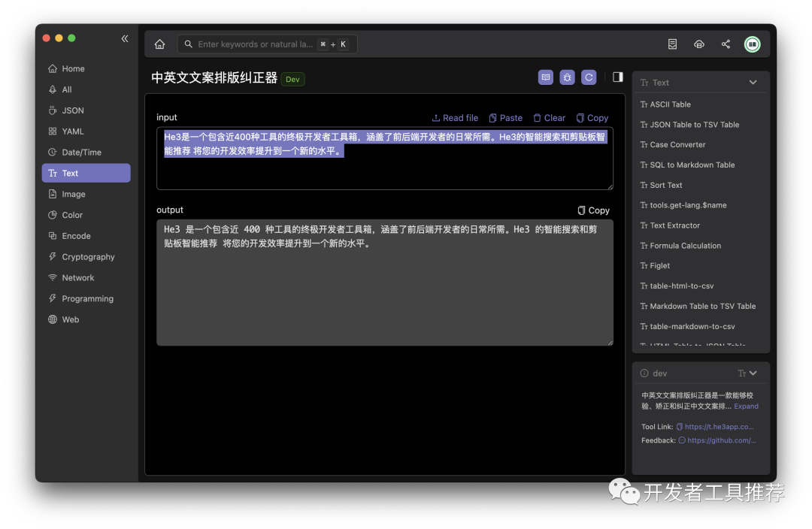Expand the tool description text
The width and height of the screenshot is (812, 529).
[x=746, y=407]
